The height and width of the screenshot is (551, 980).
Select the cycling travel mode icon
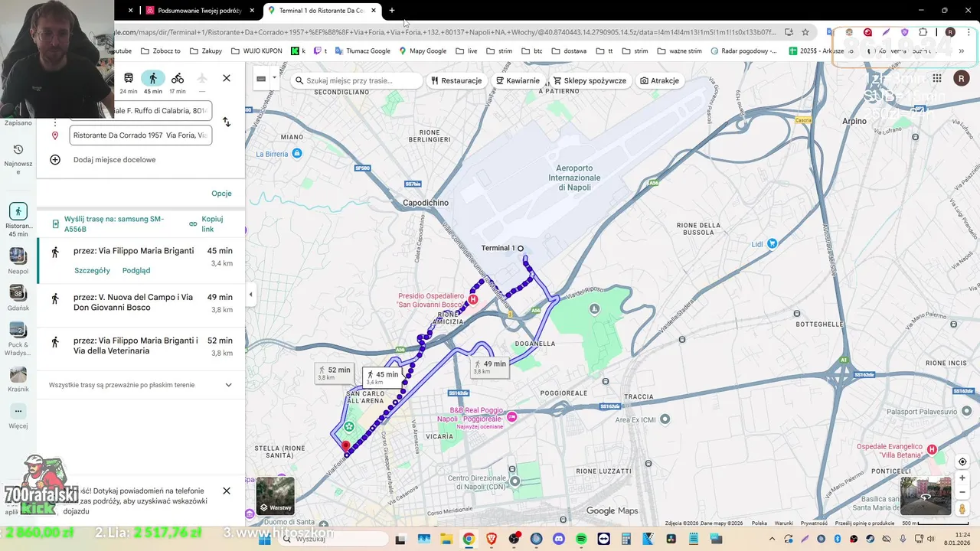[178, 78]
